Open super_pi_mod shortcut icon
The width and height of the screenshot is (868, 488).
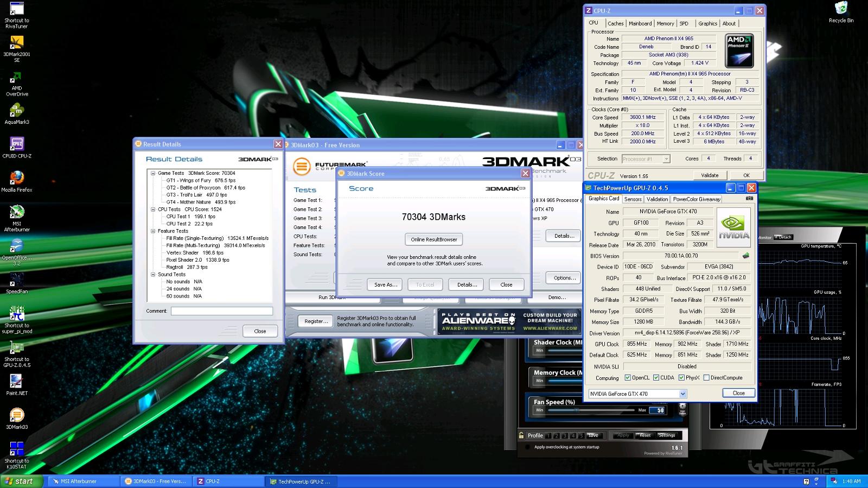[x=17, y=320]
